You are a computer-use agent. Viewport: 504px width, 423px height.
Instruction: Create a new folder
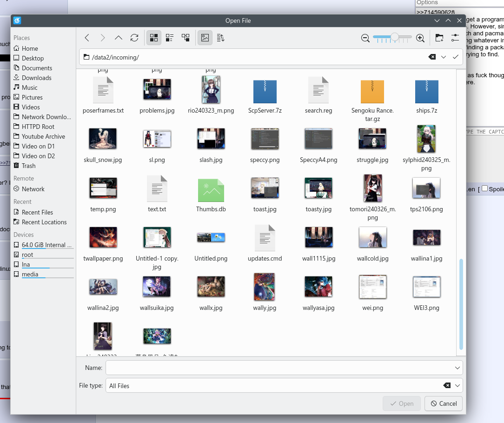pyautogui.click(x=439, y=38)
